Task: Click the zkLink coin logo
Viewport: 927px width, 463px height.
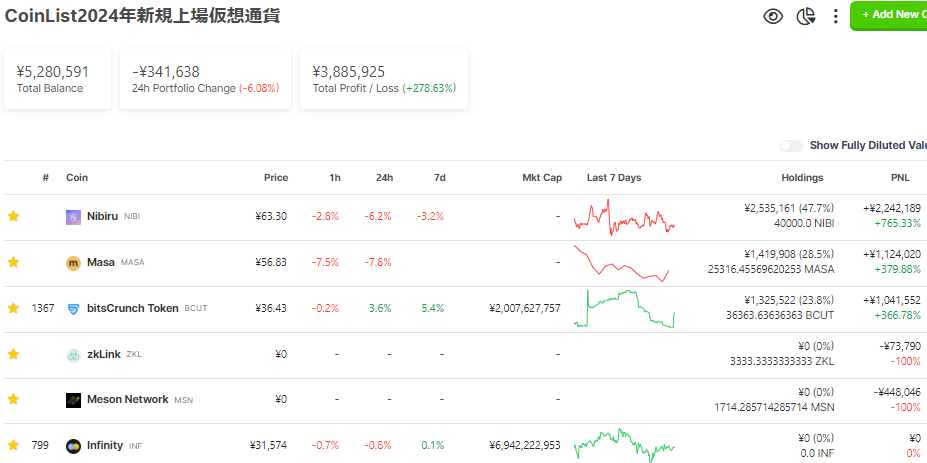Action: (x=73, y=355)
